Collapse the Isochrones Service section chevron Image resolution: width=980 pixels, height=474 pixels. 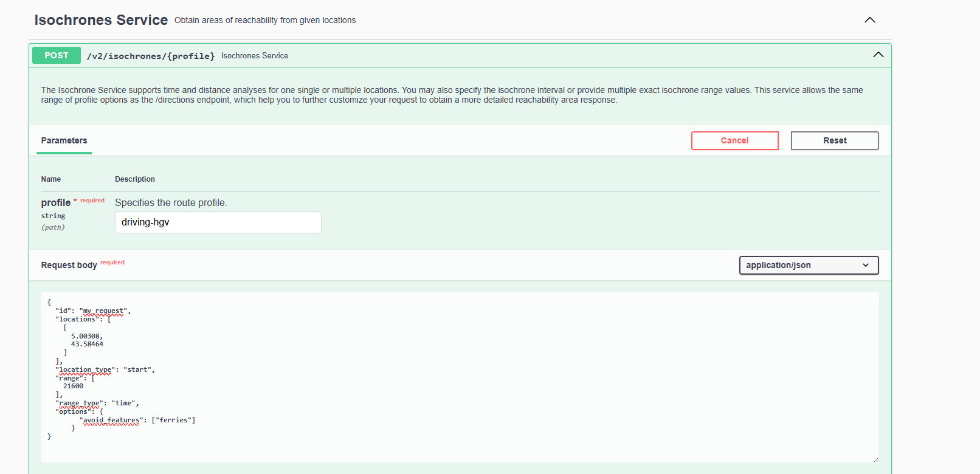tap(869, 20)
